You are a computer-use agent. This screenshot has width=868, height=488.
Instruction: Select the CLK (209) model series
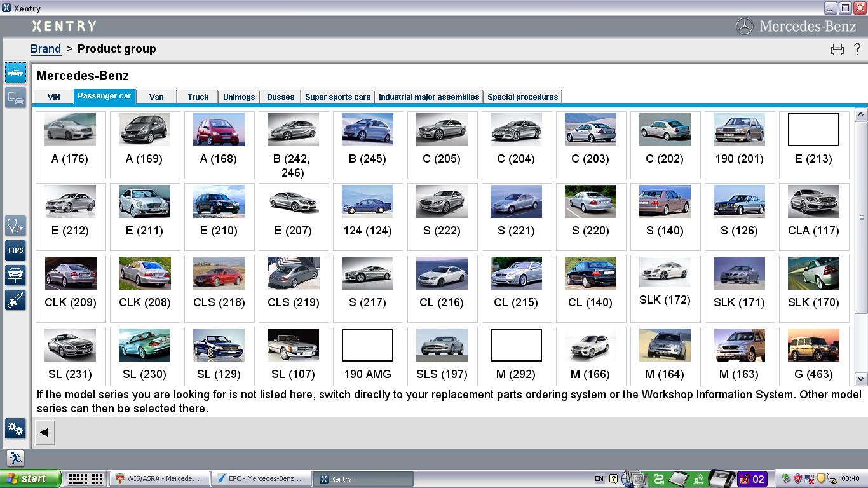[x=70, y=288]
